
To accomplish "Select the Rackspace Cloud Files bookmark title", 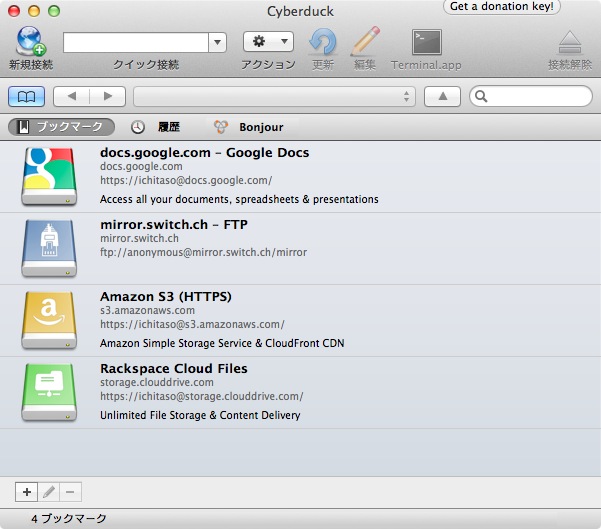I will (x=174, y=368).
